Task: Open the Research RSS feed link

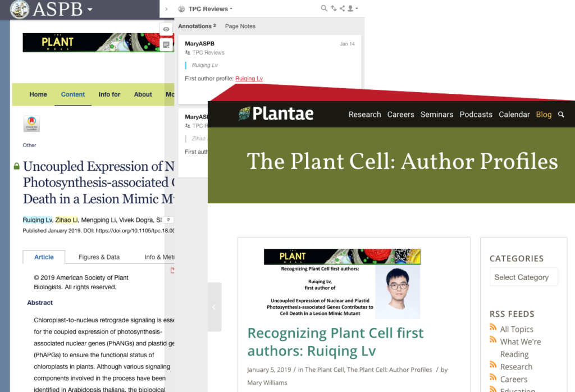Action: point(516,367)
